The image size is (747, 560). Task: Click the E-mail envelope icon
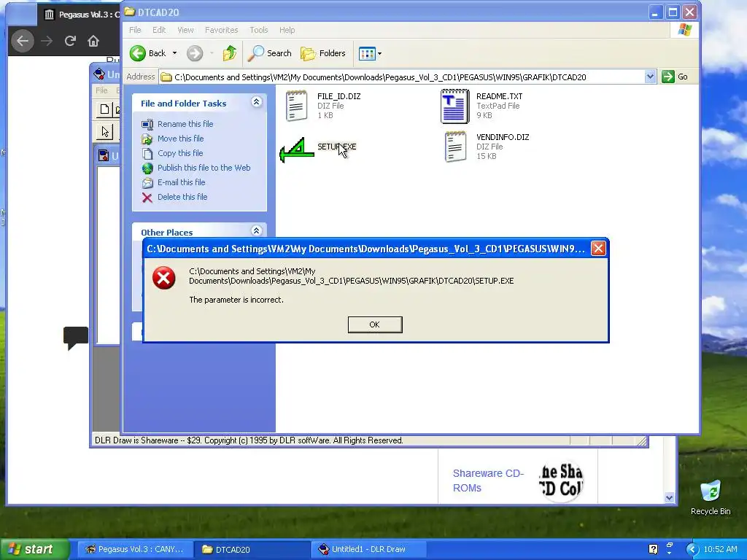point(147,183)
